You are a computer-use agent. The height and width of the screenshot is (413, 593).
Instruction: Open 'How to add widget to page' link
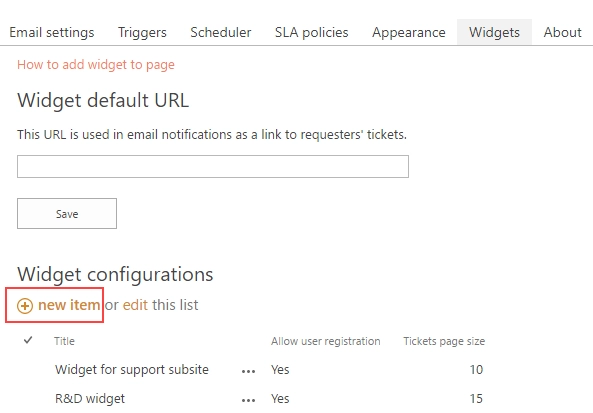pos(96,65)
